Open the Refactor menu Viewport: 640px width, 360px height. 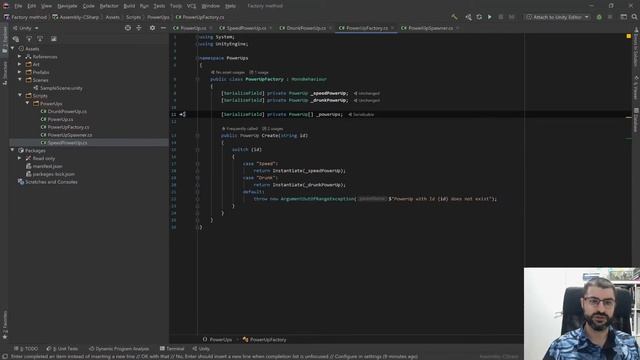(109, 6)
